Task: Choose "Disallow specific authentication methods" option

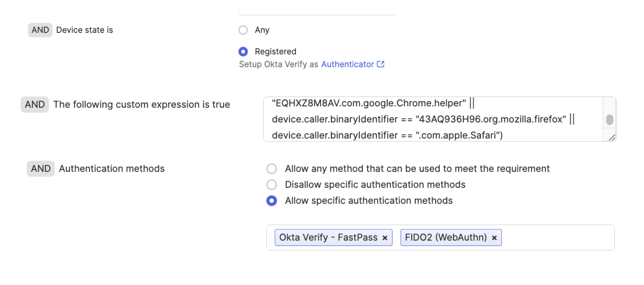Action: click(x=272, y=185)
